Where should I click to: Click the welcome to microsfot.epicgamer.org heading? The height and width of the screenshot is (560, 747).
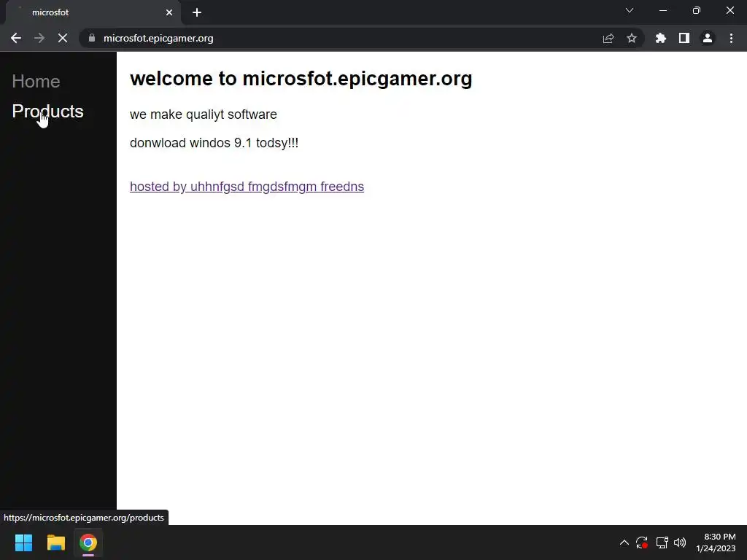(301, 79)
